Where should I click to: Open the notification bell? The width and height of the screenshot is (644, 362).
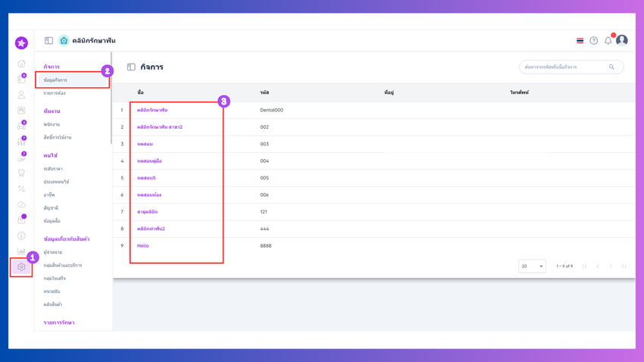click(608, 40)
